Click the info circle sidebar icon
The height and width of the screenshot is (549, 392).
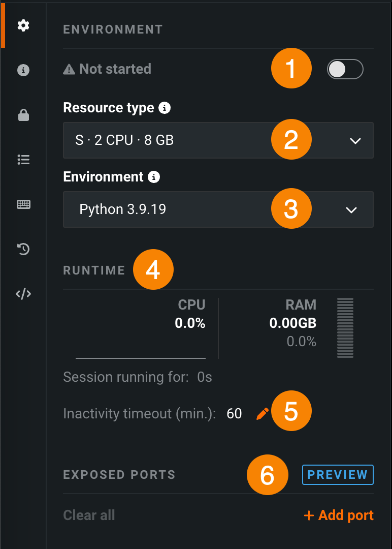point(23,70)
